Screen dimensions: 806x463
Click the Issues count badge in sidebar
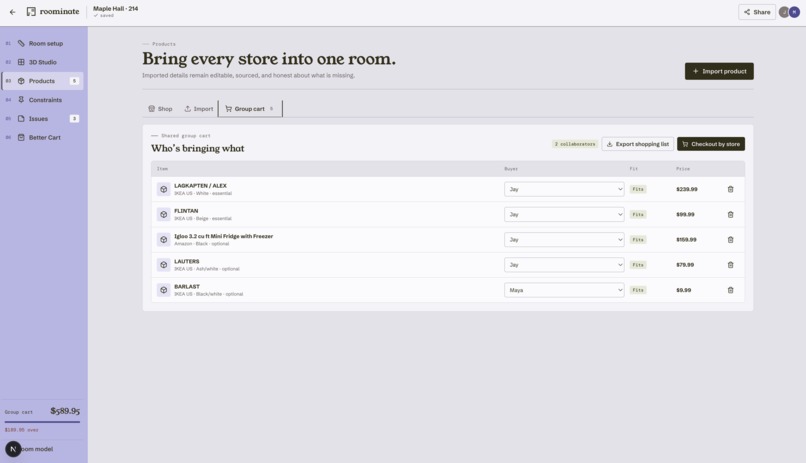coord(74,119)
